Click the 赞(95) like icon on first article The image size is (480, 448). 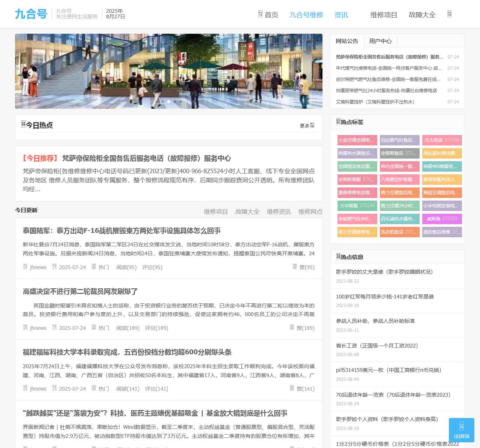click(x=295, y=267)
